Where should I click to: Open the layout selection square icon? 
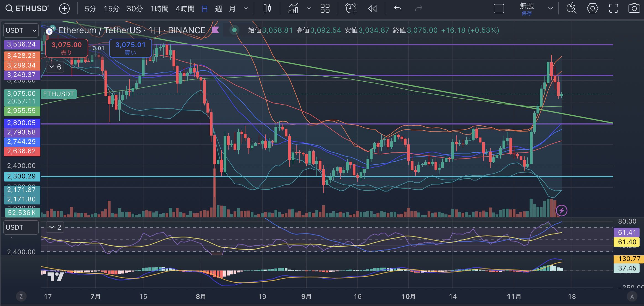(499, 9)
